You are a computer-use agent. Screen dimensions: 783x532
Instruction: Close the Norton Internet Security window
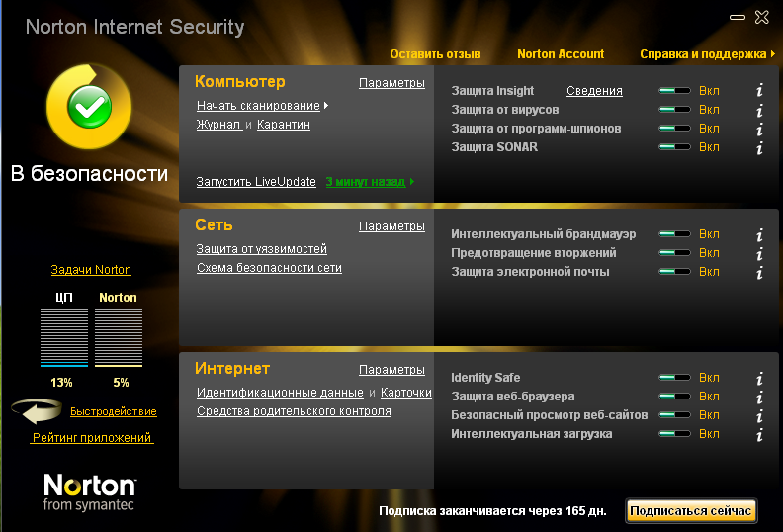pyautogui.click(x=762, y=18)
